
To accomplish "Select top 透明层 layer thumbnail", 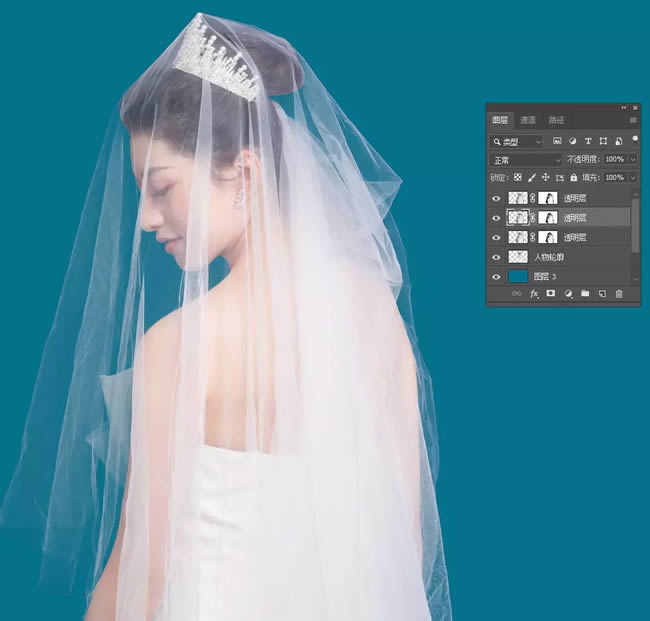I will click(518, 198).
